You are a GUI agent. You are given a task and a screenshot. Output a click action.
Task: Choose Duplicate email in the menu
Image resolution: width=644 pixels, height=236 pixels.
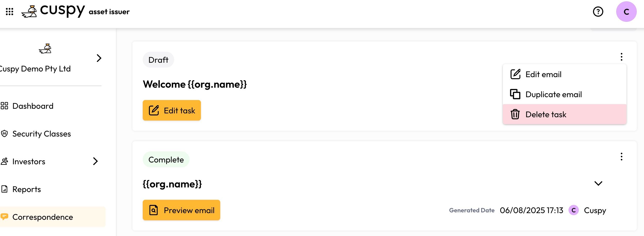click(x=553, y=94)
